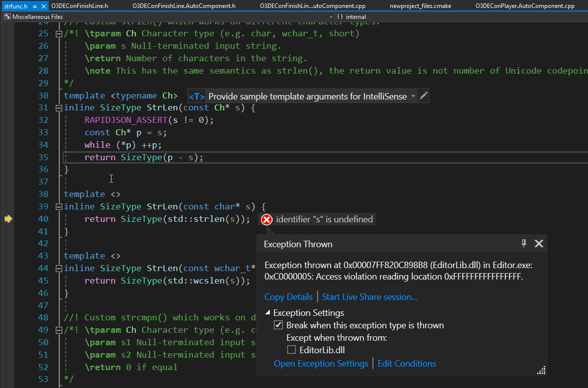Open O3DEConFinishLine.AutoComponent.h tab
588x388 pixels.
point(184,6)
